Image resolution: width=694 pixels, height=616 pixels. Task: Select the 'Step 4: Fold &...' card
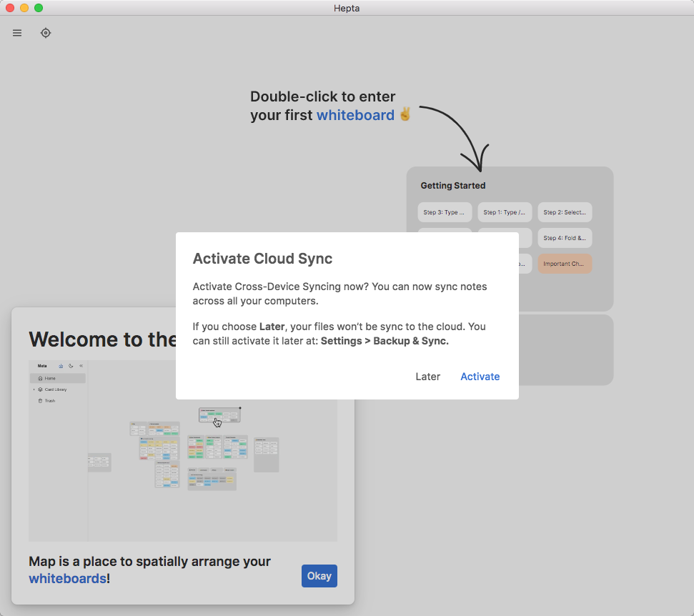pos(565,238)
